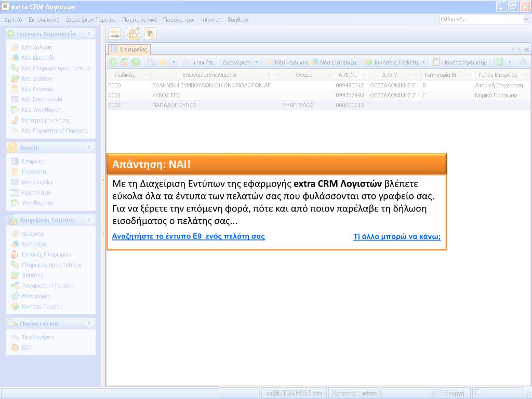The height and width of the screenshot is (399, 532).
Task: Open the Βοήθεια menu
Action: coord(238,20)
